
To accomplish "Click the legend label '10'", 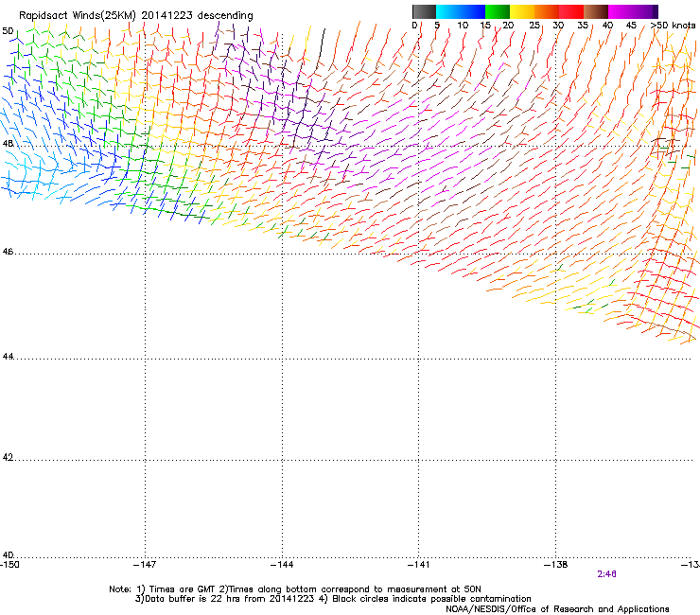I will pos(463,26).
